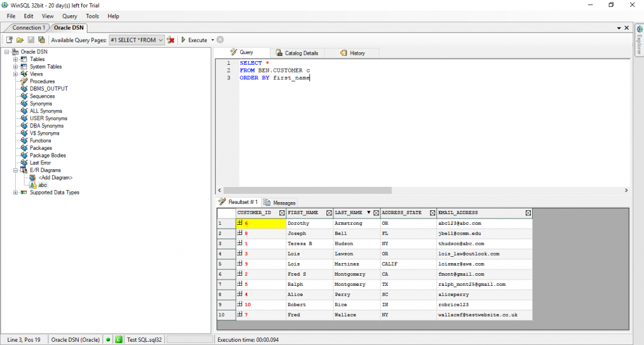Screen dimensions: 644x345
Task: Switch to the Catalog Details tab
Action: [x=296, y=53]
